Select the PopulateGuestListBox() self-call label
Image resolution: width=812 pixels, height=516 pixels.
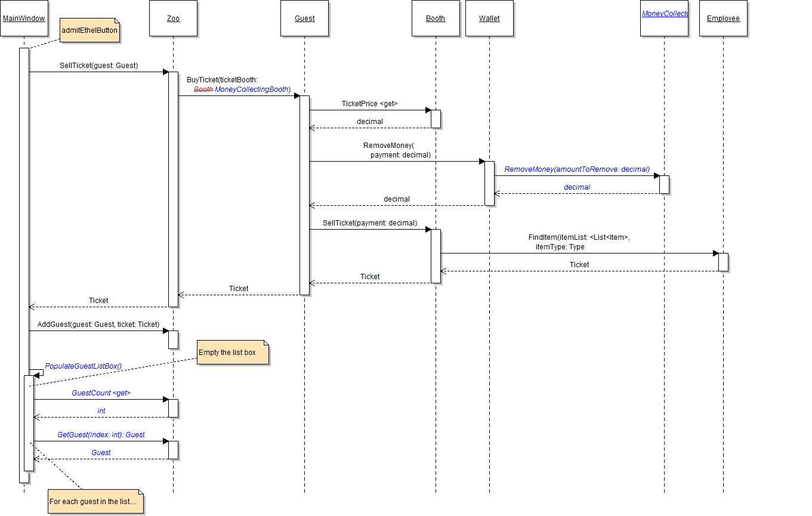tap(83, 366)
